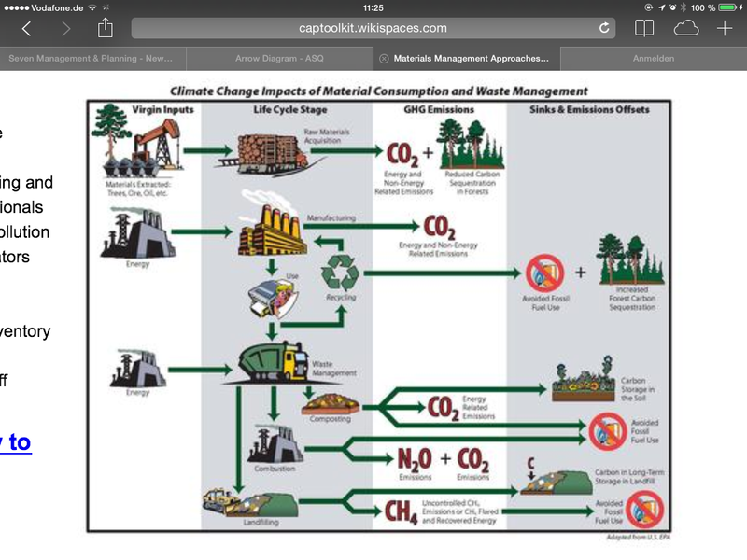This screenshot has height=560, width=747.
Task: Tap the forward navigation arrow
Action: click(65, 29)
